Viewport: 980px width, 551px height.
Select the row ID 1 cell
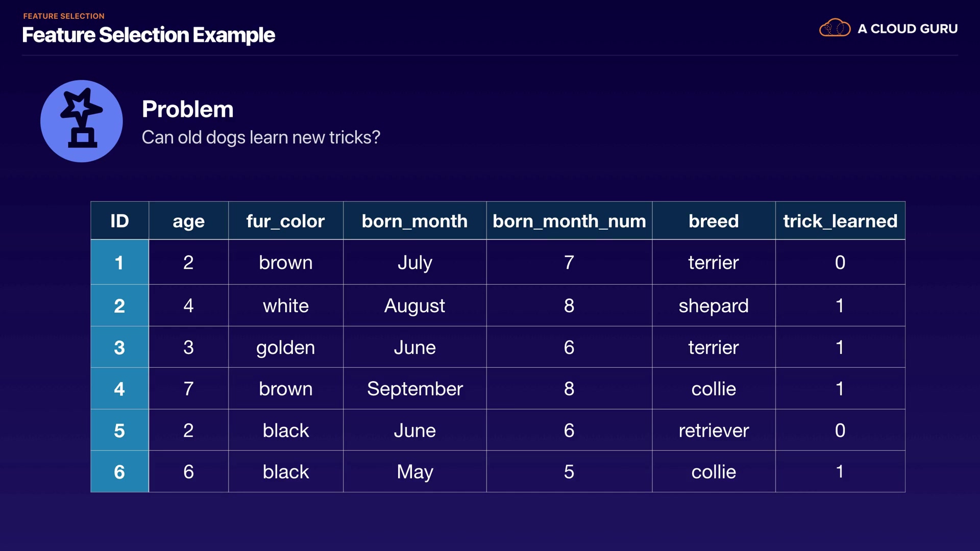tap(119, 263)
